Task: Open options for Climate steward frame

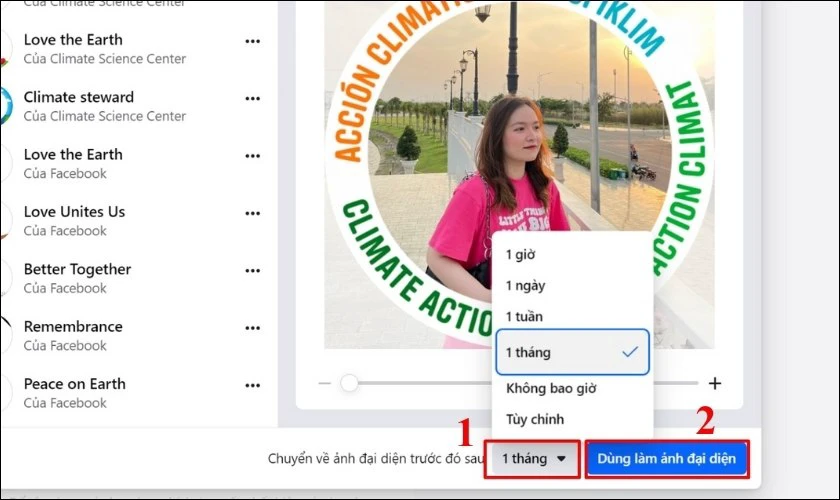Action: point(252,99)
